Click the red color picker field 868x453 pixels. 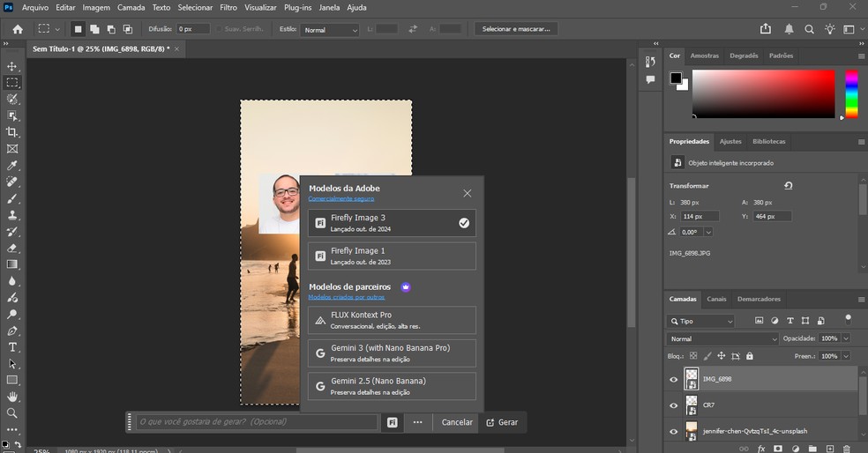(x=763, y=93)
